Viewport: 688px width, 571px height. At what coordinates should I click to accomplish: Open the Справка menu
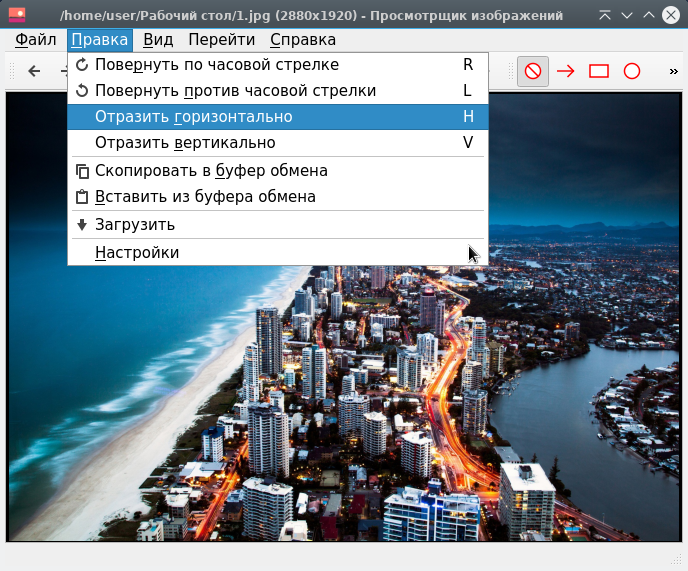point(302,40)
